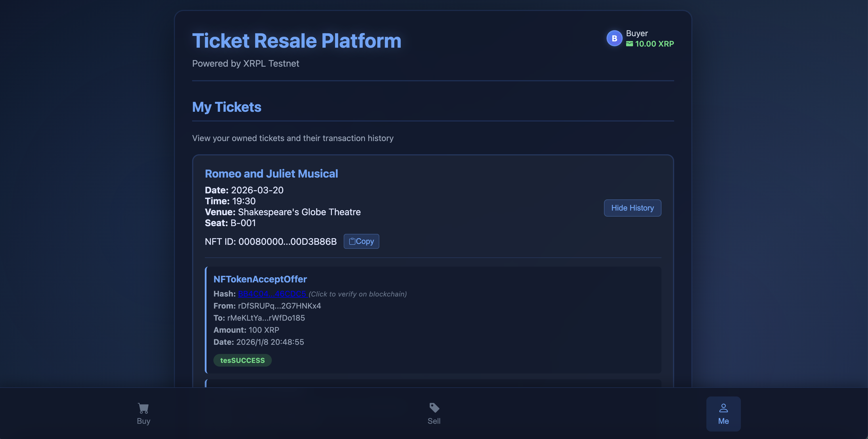
Task: Select the Buy label in bottom navigation
Action: pos(143,421)
